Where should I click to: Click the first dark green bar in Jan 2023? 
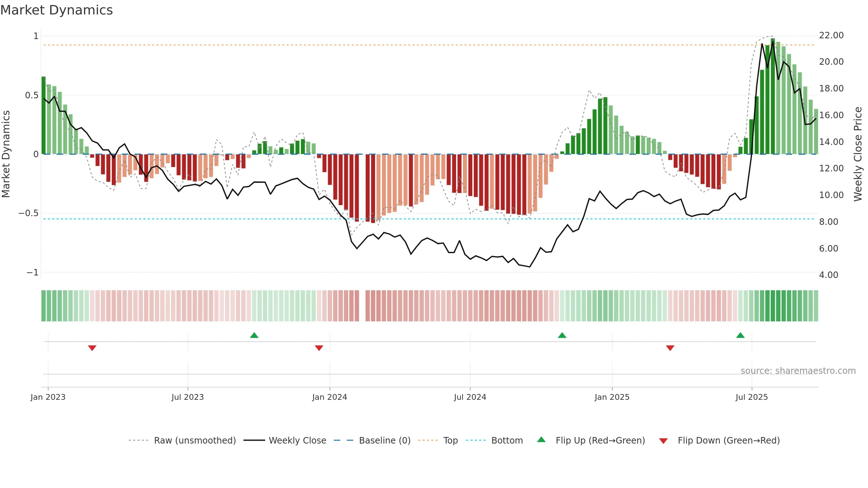[43, 115]
